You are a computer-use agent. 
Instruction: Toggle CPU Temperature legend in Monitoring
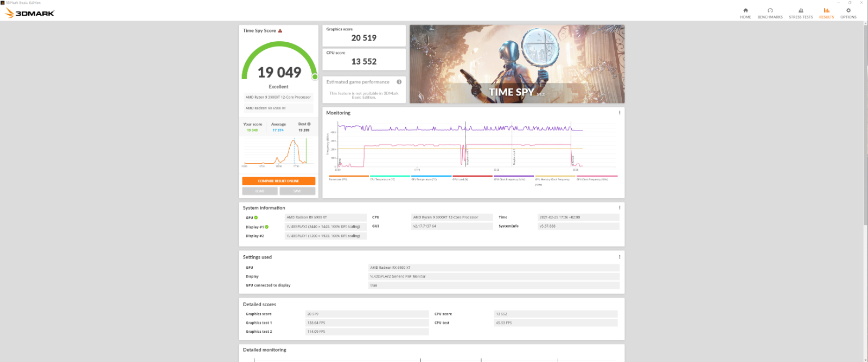coord(390,178)
